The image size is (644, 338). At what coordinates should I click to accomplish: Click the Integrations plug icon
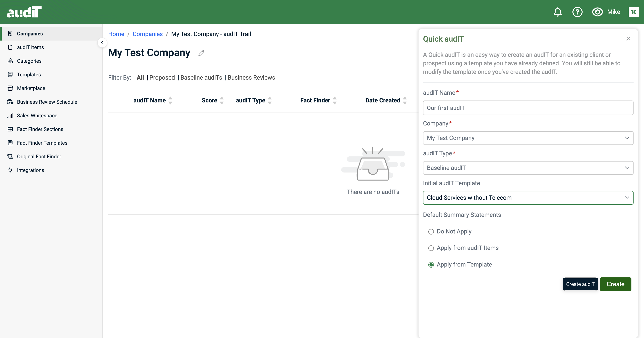(x=10, y=170)
